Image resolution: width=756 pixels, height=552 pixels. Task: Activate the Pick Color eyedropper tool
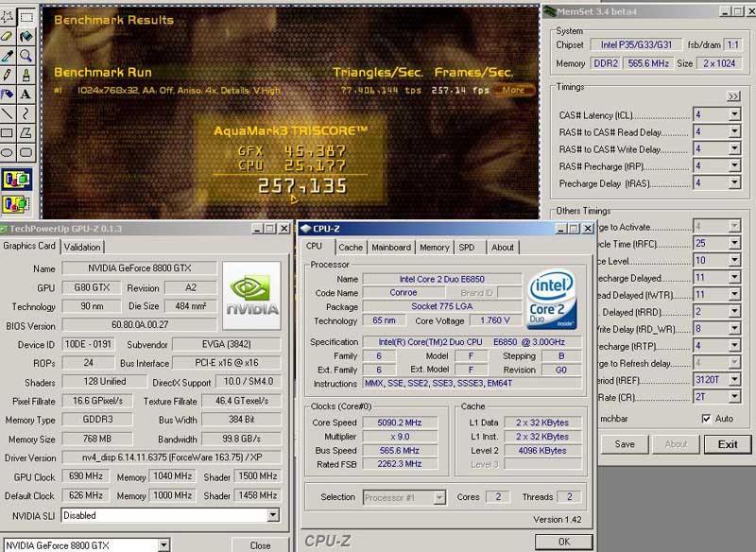tap(7, 56)
